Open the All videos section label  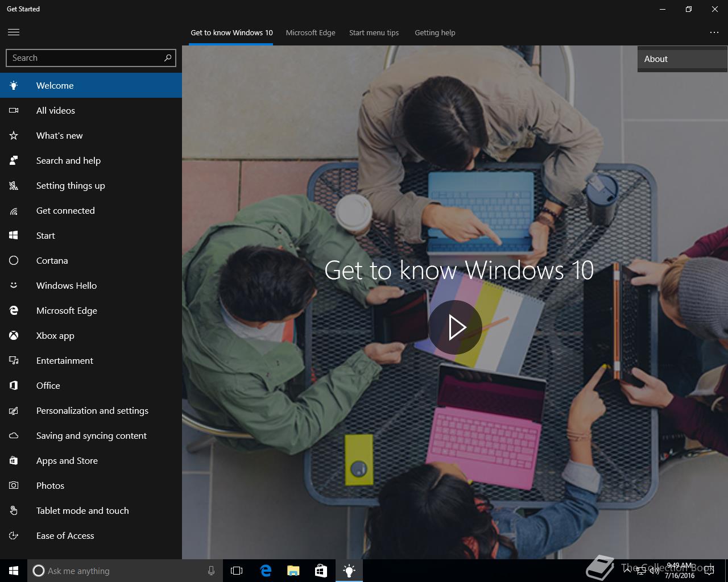(x=56, y=110)
